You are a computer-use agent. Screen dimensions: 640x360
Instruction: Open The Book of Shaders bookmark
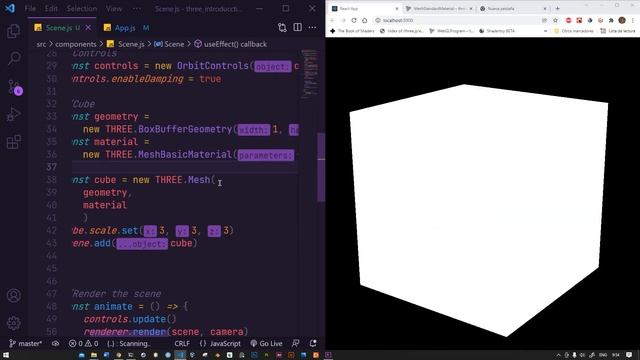(352, 31)
